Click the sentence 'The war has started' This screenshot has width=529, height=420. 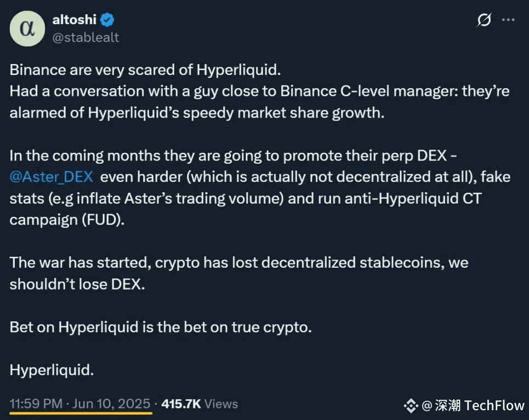click(239, 273)
